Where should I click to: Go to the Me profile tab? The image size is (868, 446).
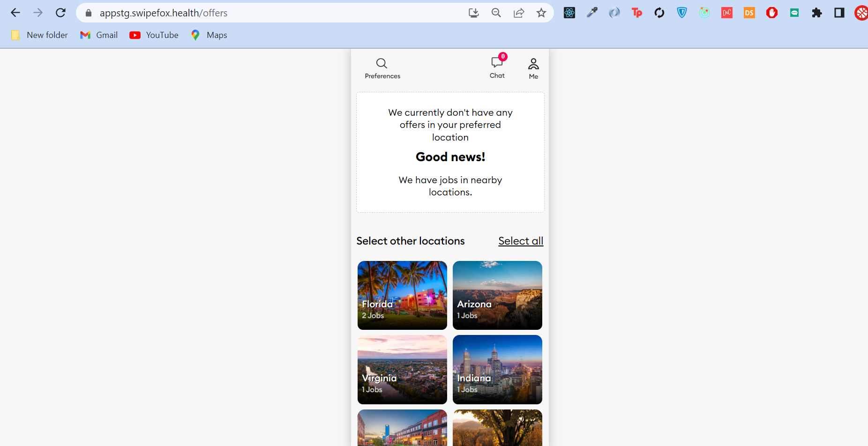pyautogui.click(x=533, y=68)
